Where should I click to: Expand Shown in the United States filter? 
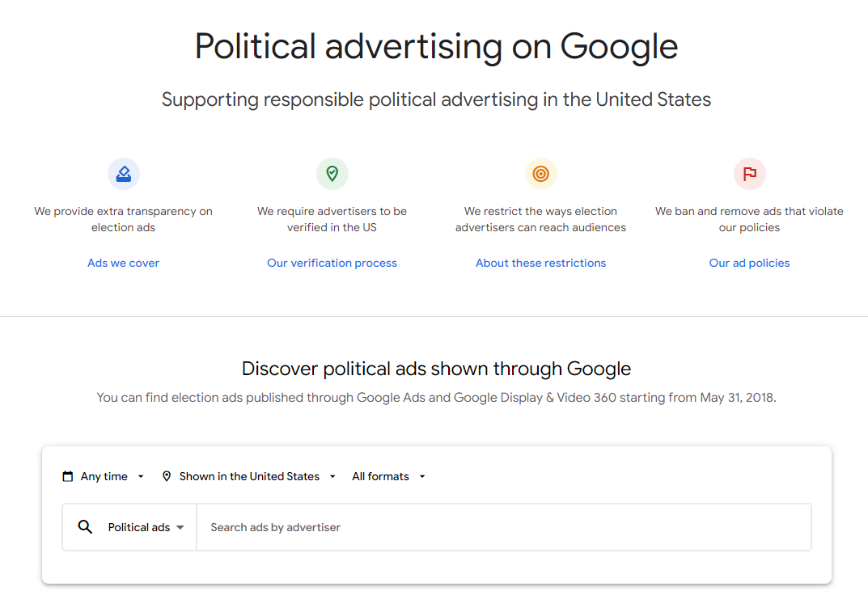tap(249, 476)
